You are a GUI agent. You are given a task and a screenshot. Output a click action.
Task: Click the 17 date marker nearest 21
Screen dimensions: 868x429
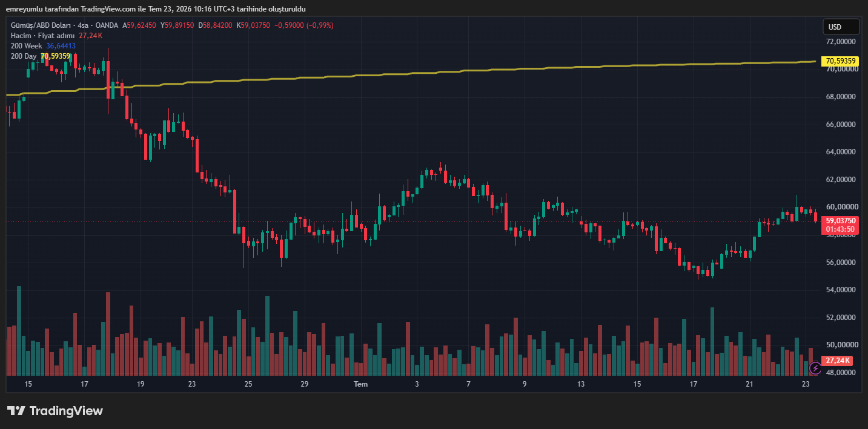pos(693,384)
